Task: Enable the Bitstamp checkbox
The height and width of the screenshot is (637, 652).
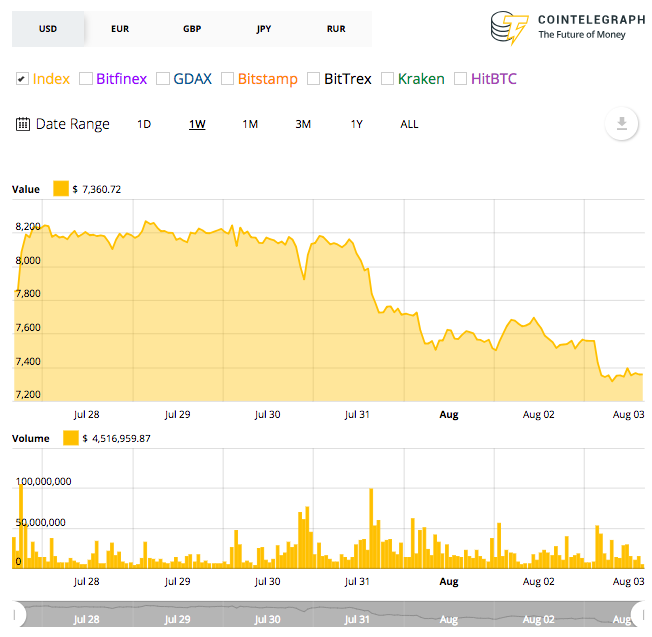Action: coord(227,79)
